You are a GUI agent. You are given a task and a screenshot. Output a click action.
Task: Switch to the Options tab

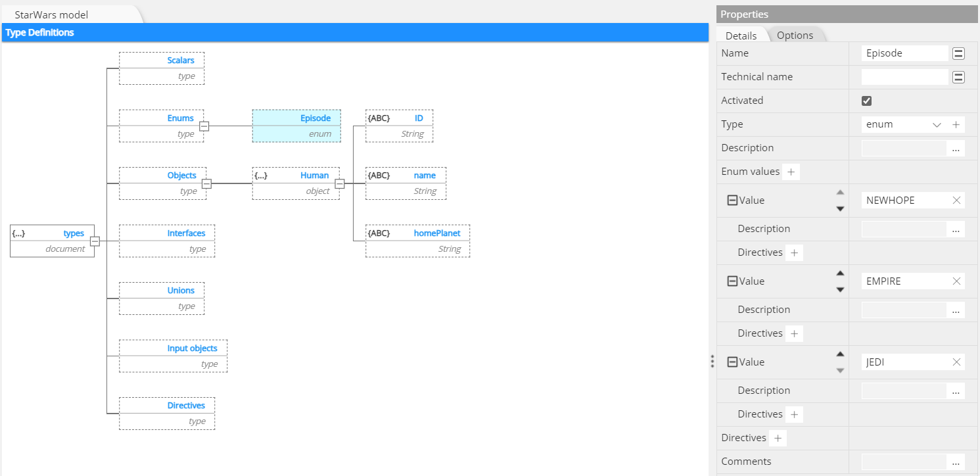[x=795, y=36]
